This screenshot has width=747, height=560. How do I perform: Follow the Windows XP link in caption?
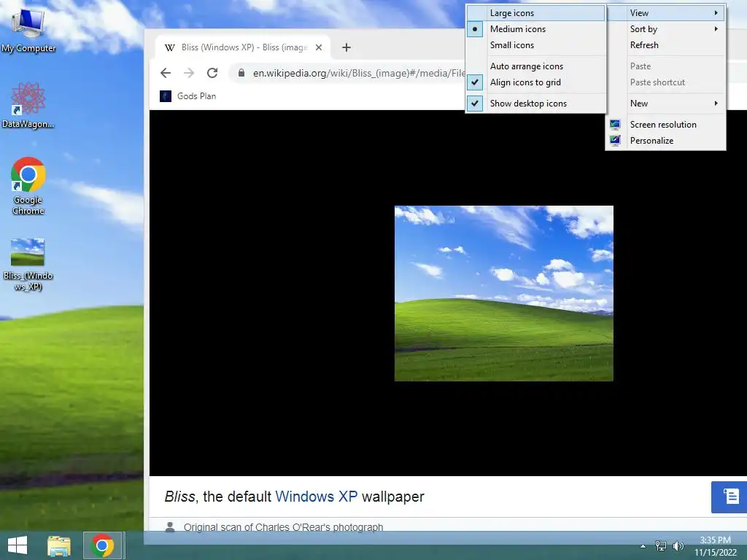click(317, 496)
